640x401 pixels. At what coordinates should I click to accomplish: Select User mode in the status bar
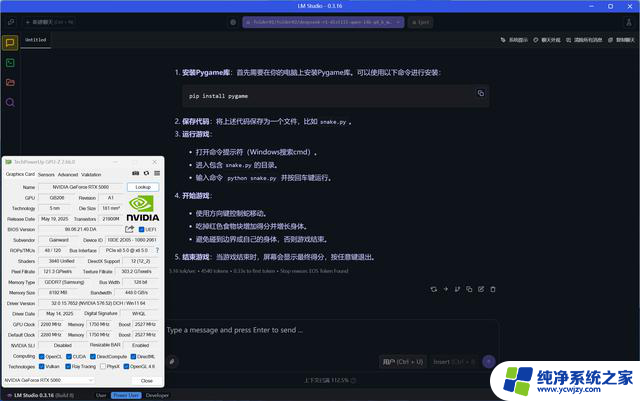(x=101, y=395)
